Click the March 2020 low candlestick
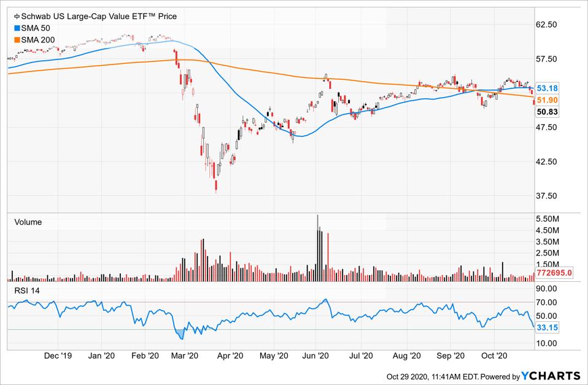 216,184
